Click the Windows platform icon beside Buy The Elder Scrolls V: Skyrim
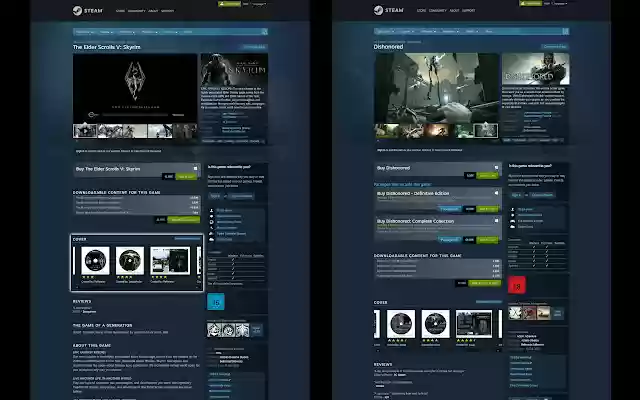The image size is (640, 400). pos(196,168)
